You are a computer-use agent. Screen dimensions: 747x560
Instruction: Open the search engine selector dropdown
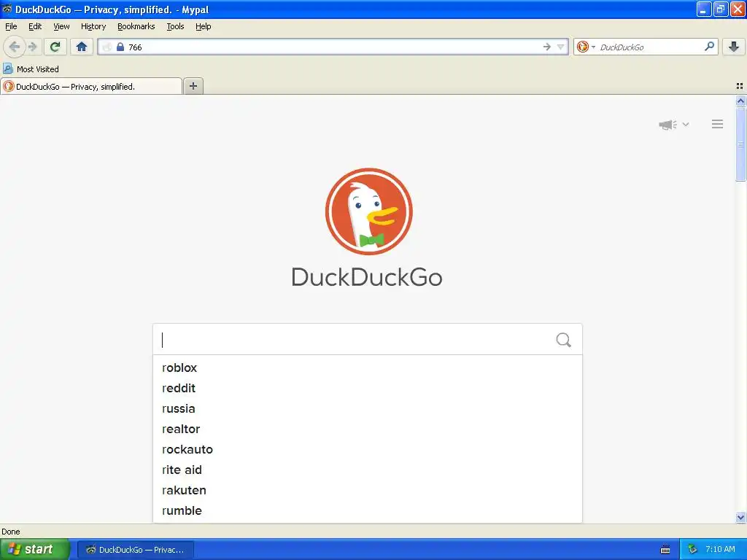(x=586, y=47)
